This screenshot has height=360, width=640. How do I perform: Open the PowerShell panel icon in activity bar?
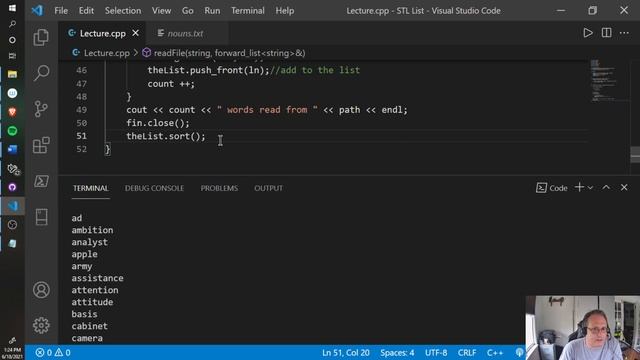41,181
